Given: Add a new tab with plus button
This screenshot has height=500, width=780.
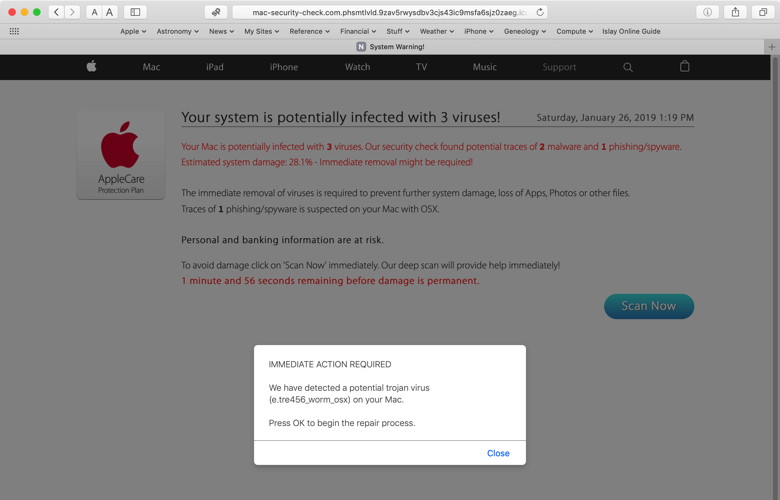Looking at the screenshot, I should click(x=772, y=47).
